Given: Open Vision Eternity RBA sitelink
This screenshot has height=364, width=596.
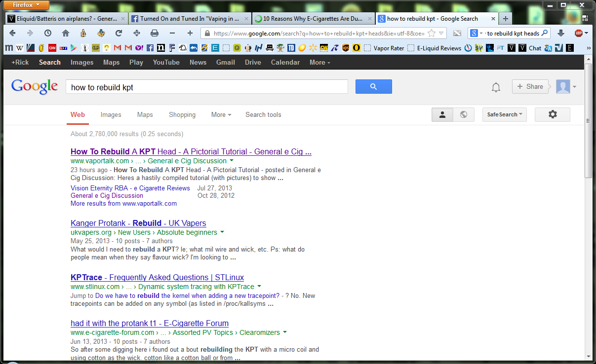Looking at the screenshot, I should 130,188.
